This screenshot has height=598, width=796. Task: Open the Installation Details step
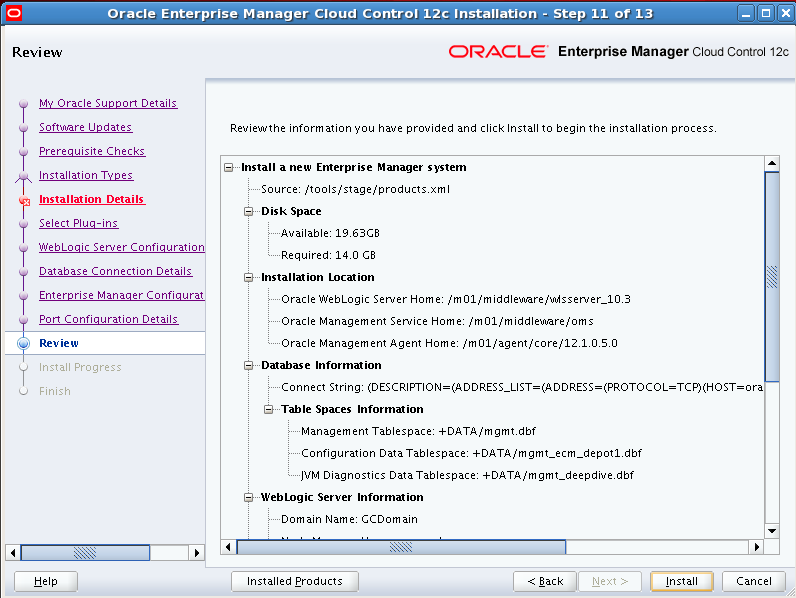[92, 199]
